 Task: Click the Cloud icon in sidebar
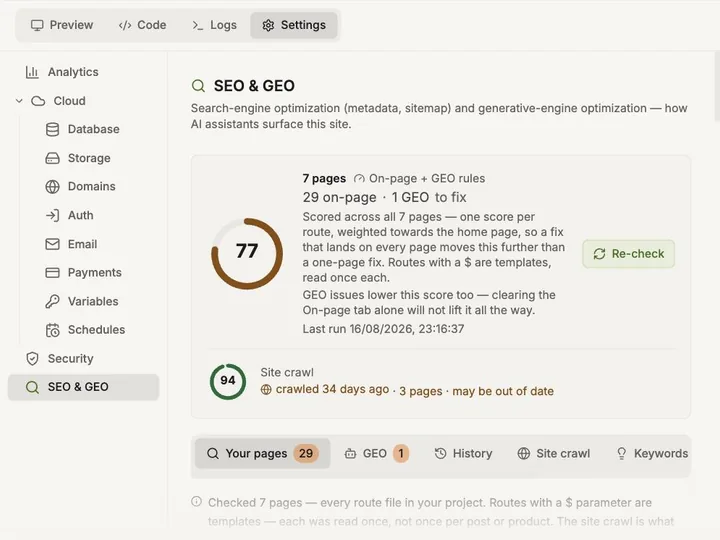coord(38,101)
